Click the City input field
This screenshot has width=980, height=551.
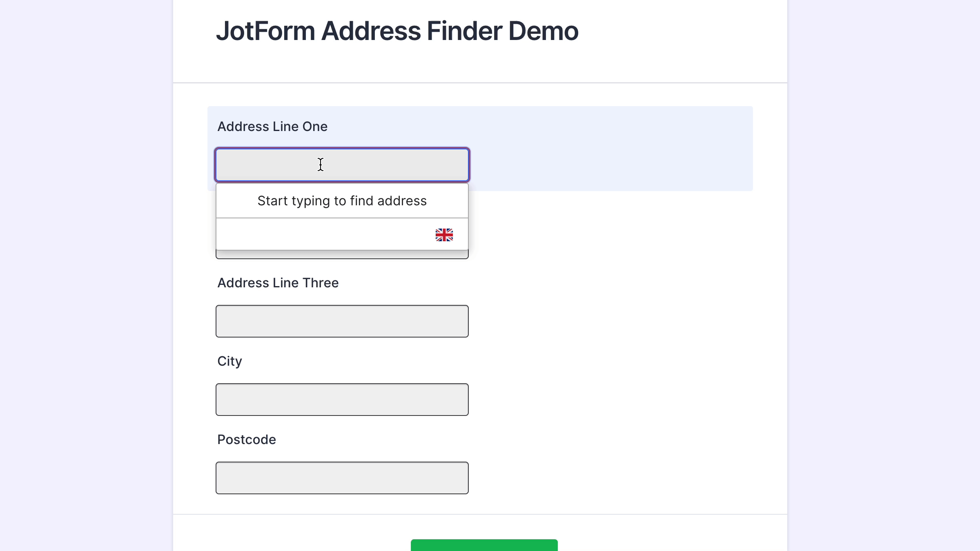pos(342,399)
